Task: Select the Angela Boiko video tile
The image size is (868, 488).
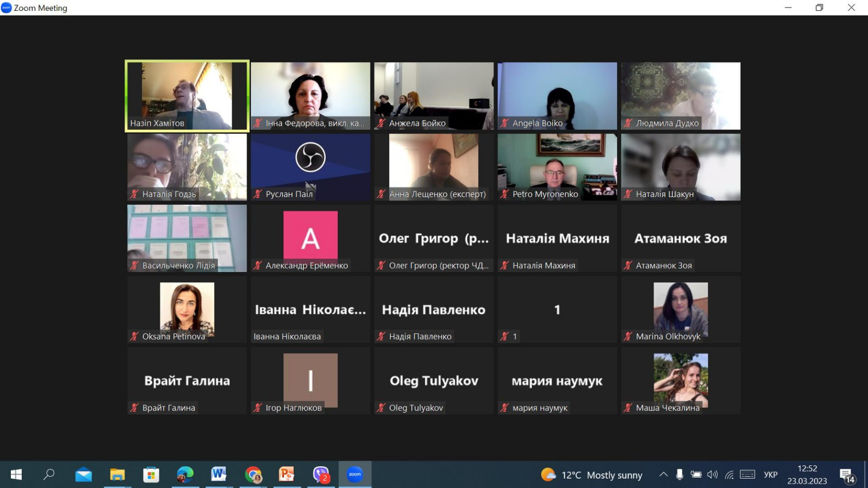Action: point(557,96)
